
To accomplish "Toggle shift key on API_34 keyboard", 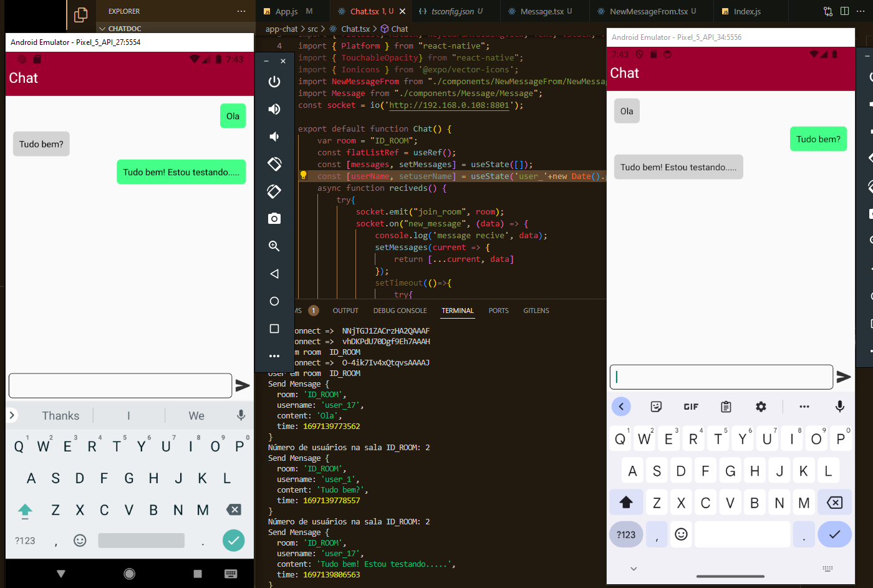I will (x=627, y=502).
